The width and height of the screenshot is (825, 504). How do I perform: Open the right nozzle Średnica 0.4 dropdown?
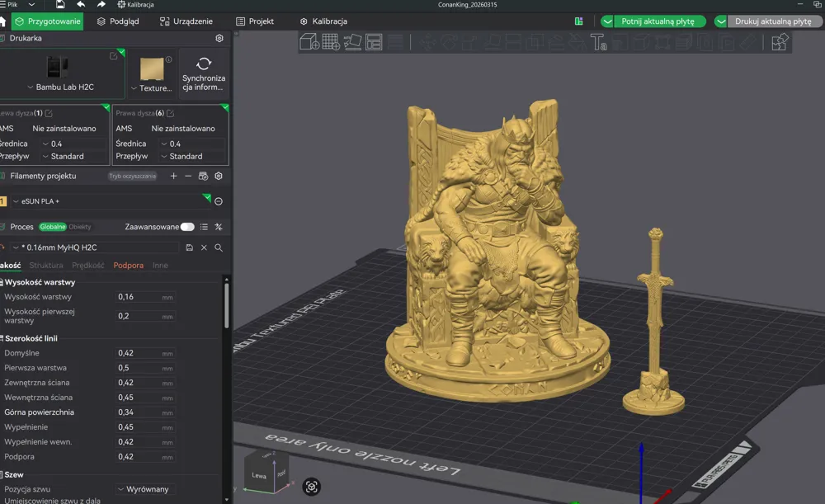point(192,144)
